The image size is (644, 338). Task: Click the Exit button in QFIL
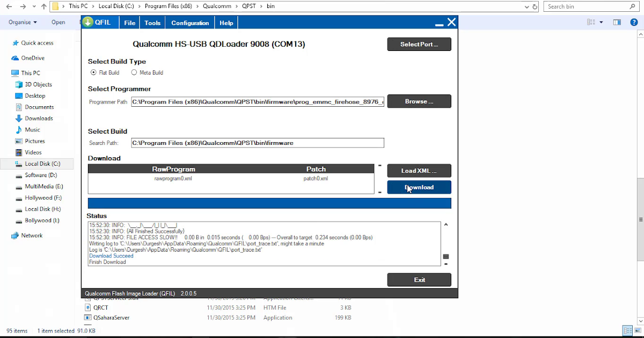(x=419, y=280)
